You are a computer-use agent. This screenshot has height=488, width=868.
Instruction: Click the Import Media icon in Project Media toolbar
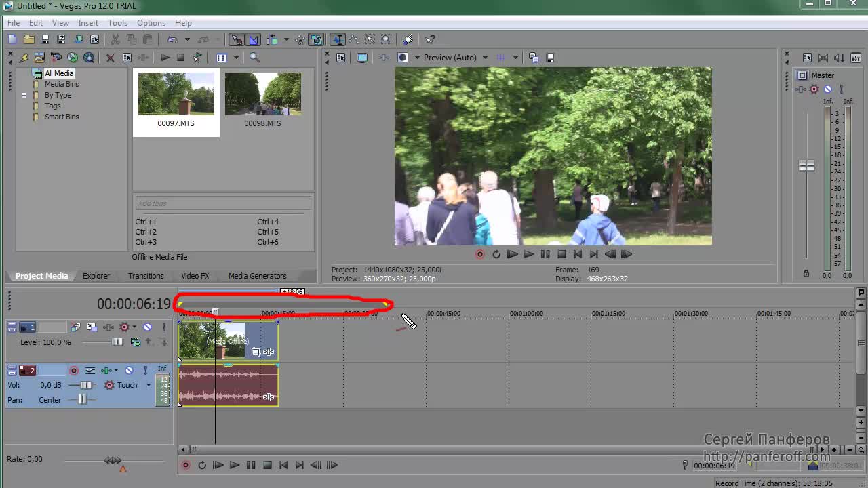tap(39, 58)
